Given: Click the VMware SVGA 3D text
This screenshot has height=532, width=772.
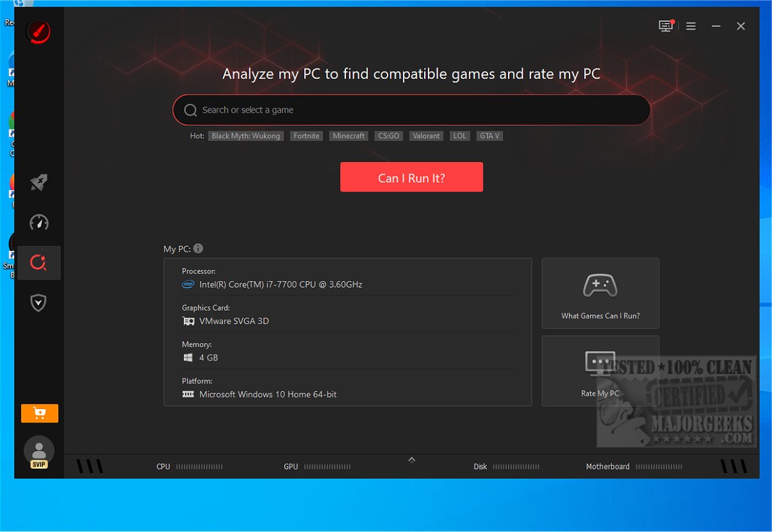Looking at the screenshot, I should (234, 321).
